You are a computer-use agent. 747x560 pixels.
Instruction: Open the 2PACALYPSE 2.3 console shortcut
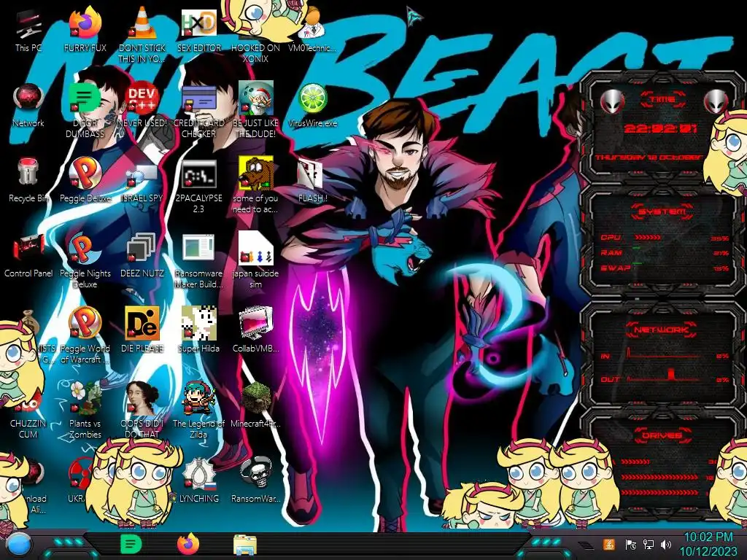coord(198,186)
